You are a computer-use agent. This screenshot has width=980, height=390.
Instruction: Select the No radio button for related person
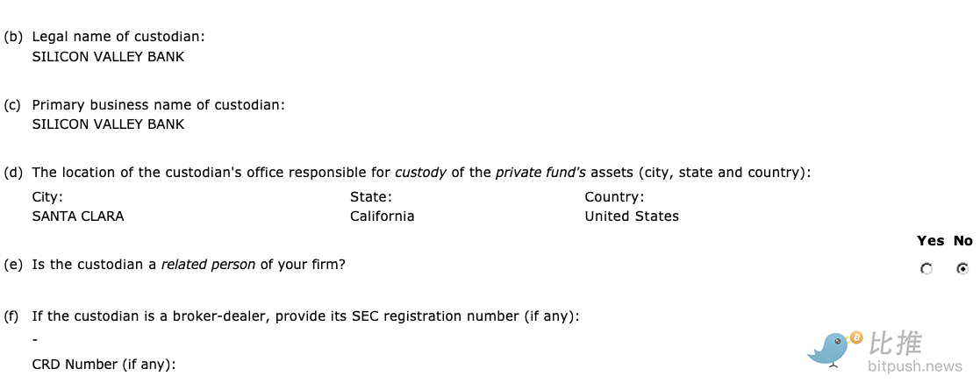tap(962, 269)
